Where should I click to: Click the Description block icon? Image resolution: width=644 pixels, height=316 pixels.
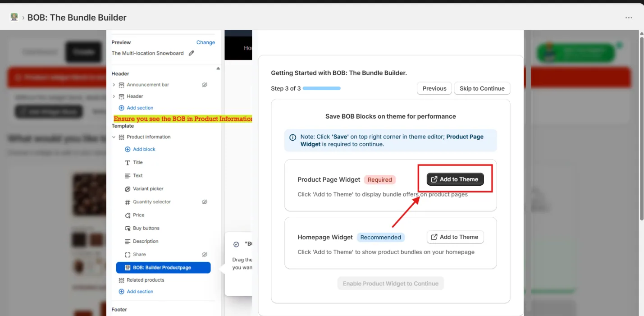click(128, 242)
